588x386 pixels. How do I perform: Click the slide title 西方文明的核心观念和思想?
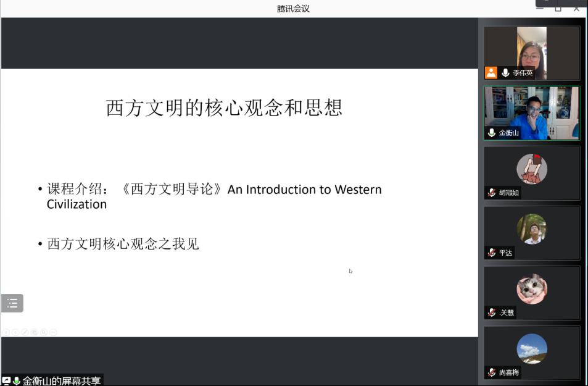coord(224,108)
